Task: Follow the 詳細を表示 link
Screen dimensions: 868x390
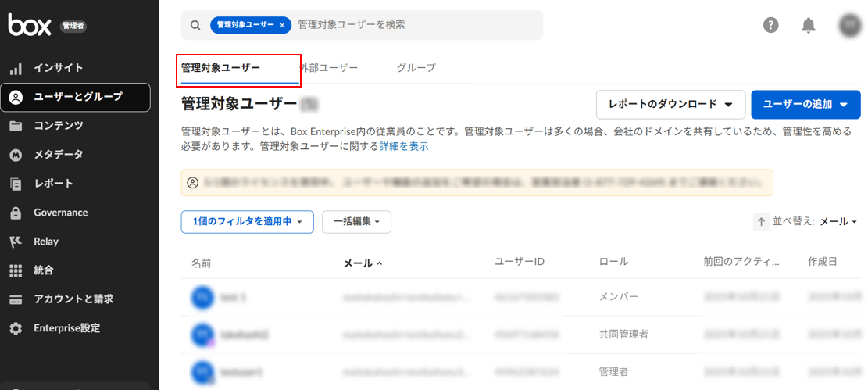Action: 404,146
